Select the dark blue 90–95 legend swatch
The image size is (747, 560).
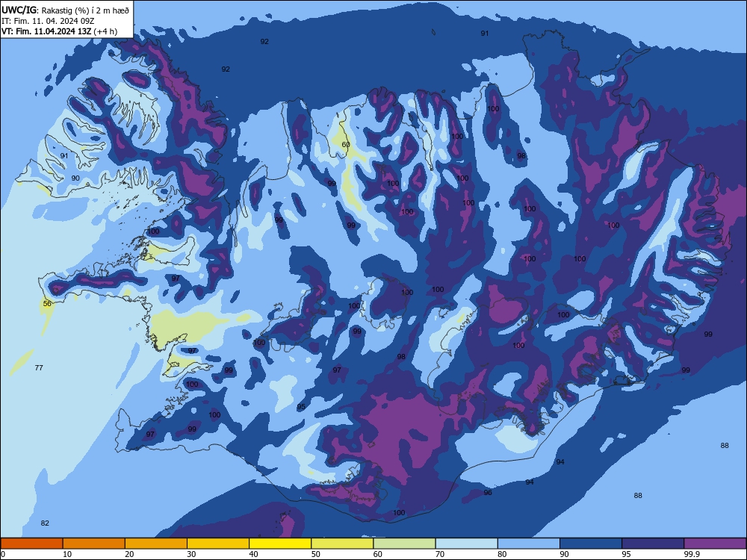pos(591,544)
